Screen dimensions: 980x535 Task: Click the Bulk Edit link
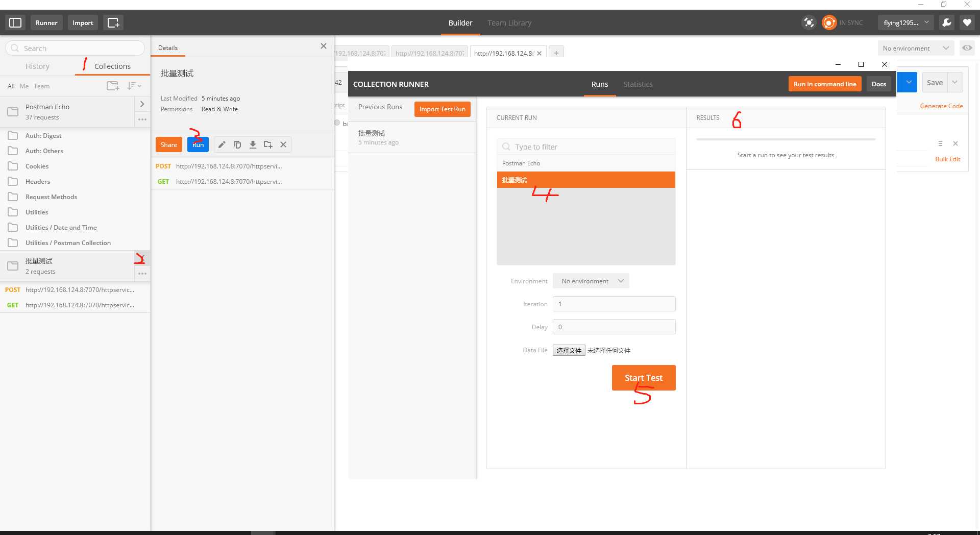coord(947,159)
